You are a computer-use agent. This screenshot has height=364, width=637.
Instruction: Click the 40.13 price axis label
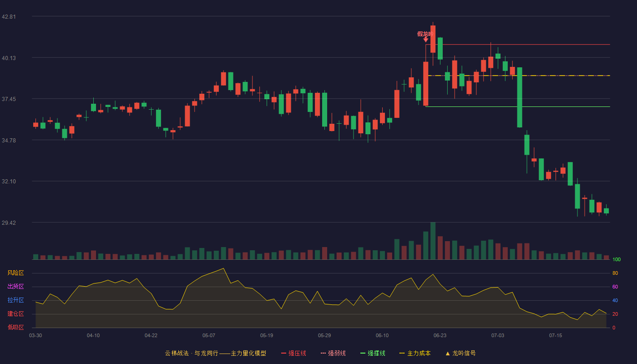(x=9, y=58)
